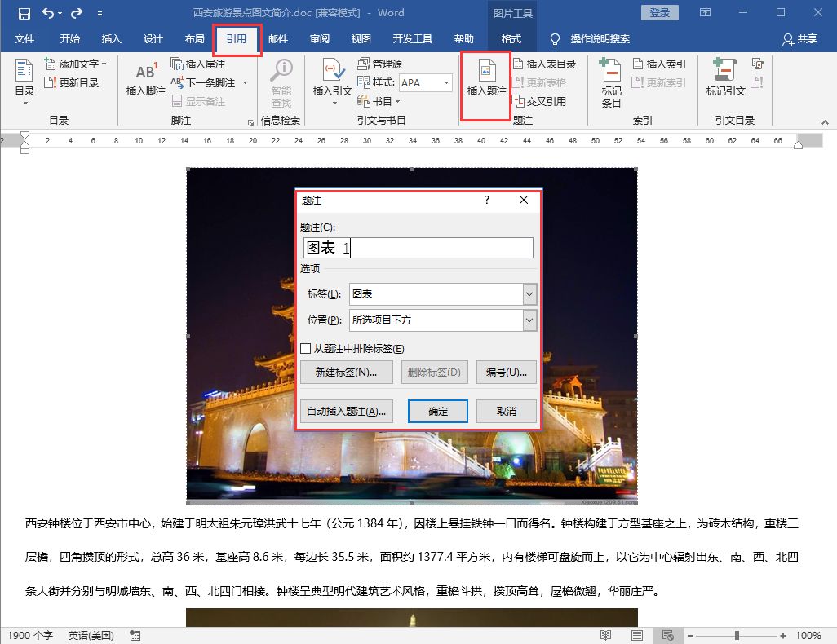Click the 标记条目 (Mark Entry) icon
Screen dimensions: 837x644
pyautogui.click(x=610, y=77)
